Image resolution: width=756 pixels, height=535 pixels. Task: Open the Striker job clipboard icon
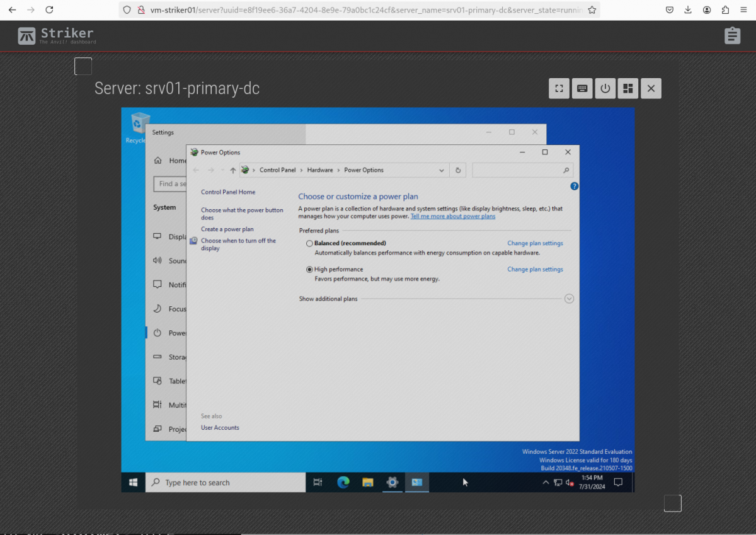pos(732,36)
